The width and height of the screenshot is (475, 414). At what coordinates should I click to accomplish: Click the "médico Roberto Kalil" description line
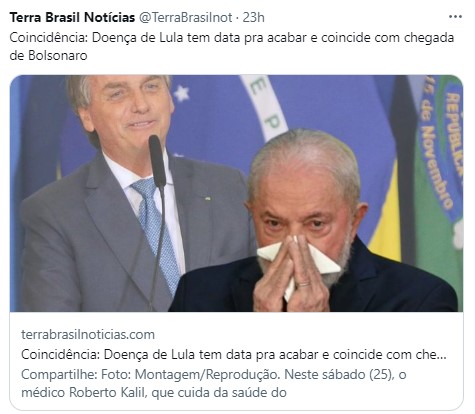pos(154,392)
